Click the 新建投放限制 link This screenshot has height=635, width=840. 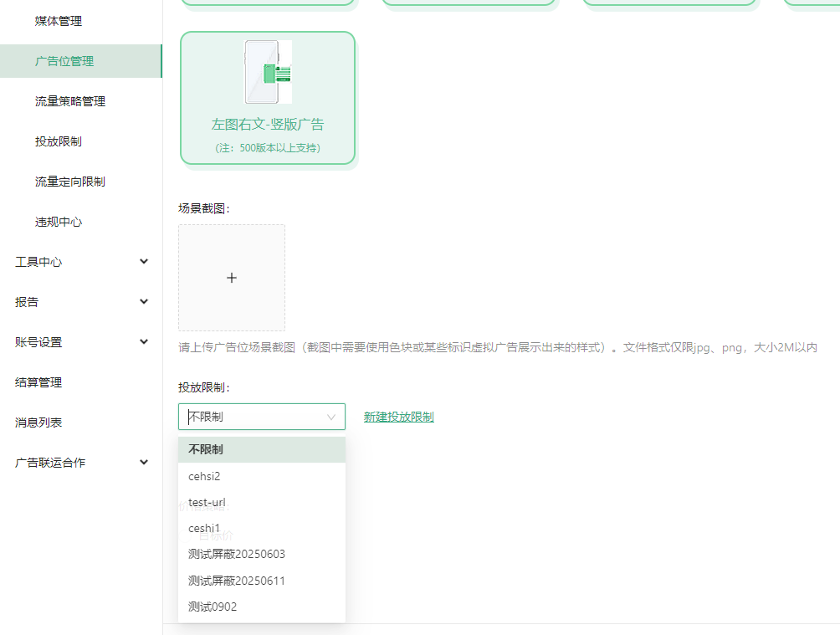click(x=399, y=417)
